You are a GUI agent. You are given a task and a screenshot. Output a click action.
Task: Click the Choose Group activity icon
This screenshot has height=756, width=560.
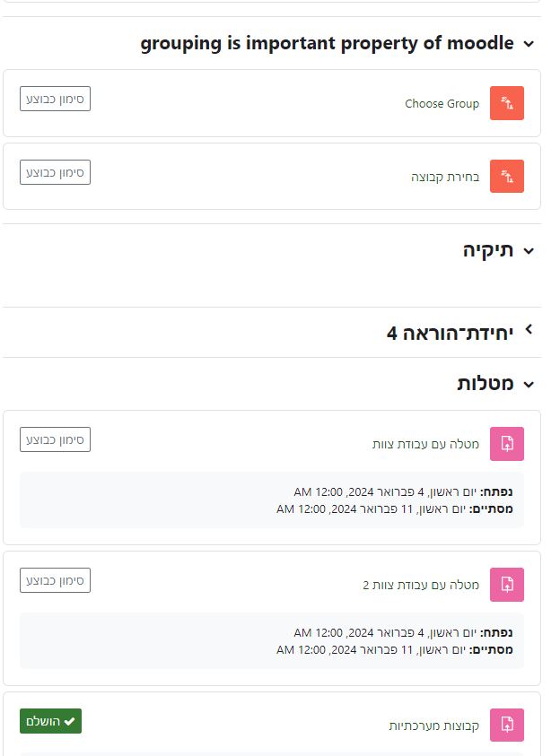coord(507,103)
